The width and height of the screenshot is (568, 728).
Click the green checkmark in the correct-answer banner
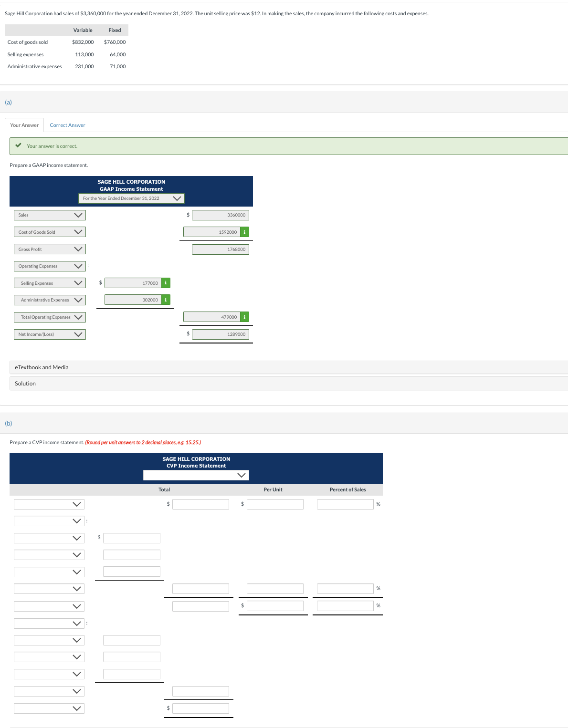point(19,146)
